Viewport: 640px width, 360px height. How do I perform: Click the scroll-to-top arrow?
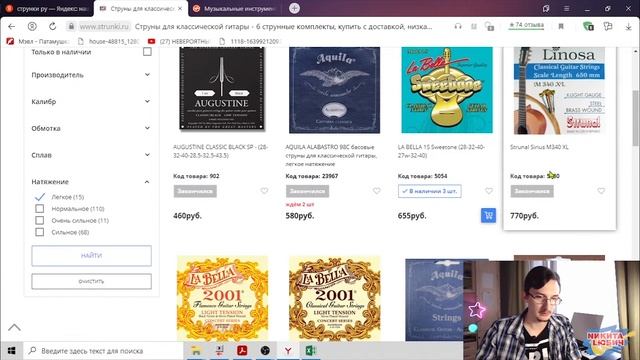pyautogui.click(x=14, y=327)
